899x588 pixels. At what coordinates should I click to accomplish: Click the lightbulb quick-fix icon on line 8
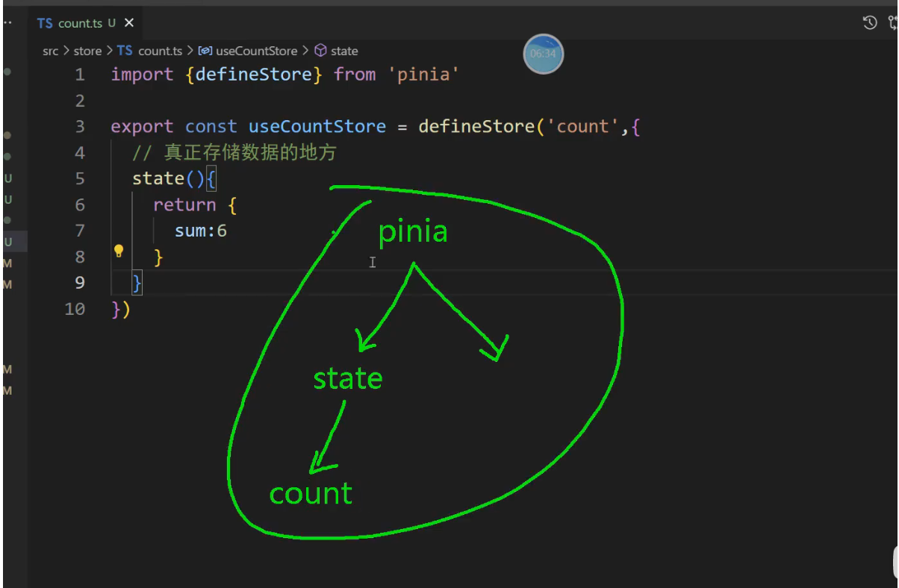[118, 251]
